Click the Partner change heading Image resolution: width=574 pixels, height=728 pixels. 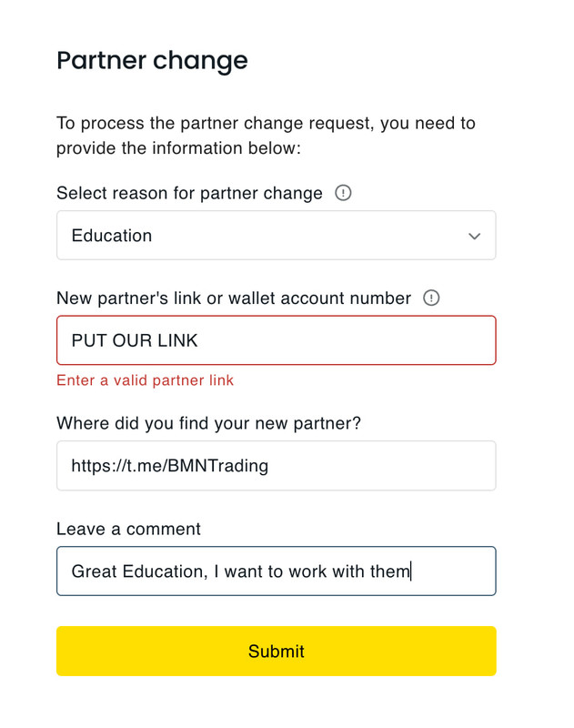tap(152, 61)
